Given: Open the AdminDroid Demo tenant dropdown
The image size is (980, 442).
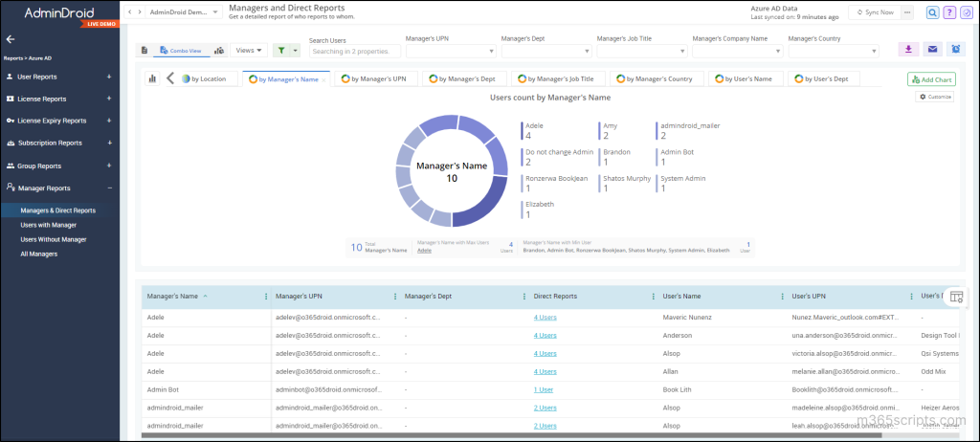Looking at the screenshot, I should tap(185, 12).
